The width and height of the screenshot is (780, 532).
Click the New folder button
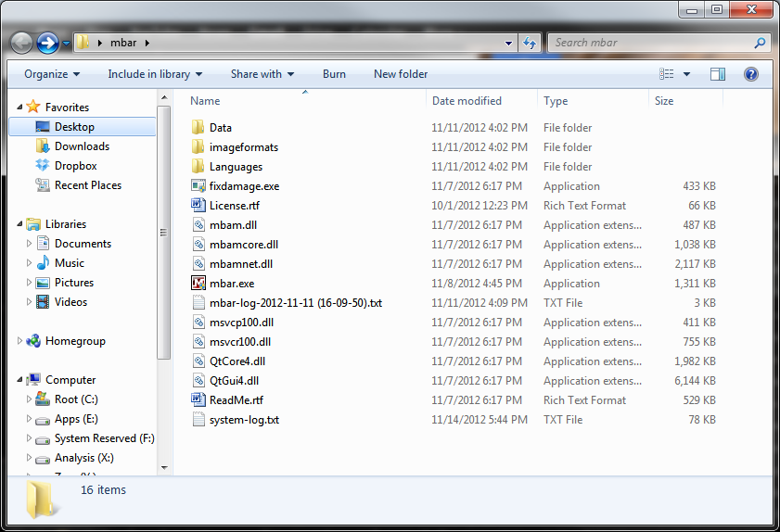401,74
